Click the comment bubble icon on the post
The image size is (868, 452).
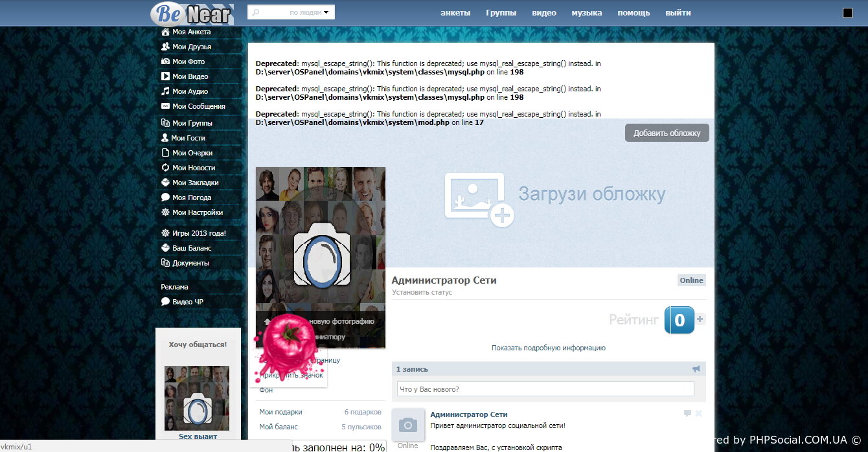(x=687, y=413)
